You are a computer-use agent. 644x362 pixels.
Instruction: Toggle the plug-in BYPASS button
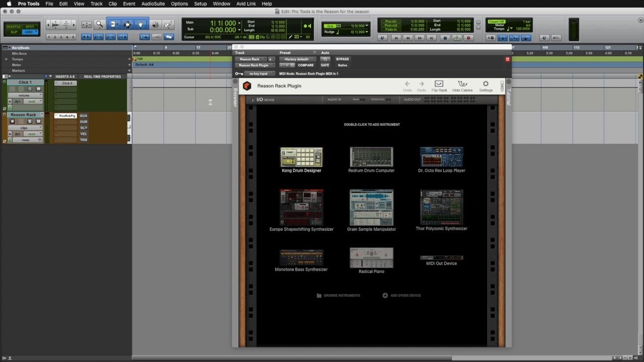click(x=342, y=59)
